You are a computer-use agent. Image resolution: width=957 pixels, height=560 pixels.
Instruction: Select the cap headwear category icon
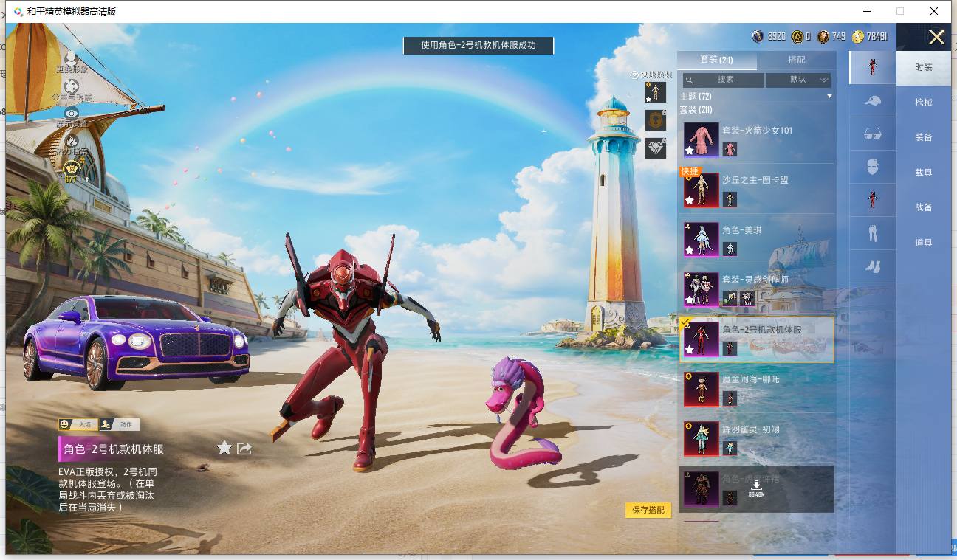click(x=873, y=101)
